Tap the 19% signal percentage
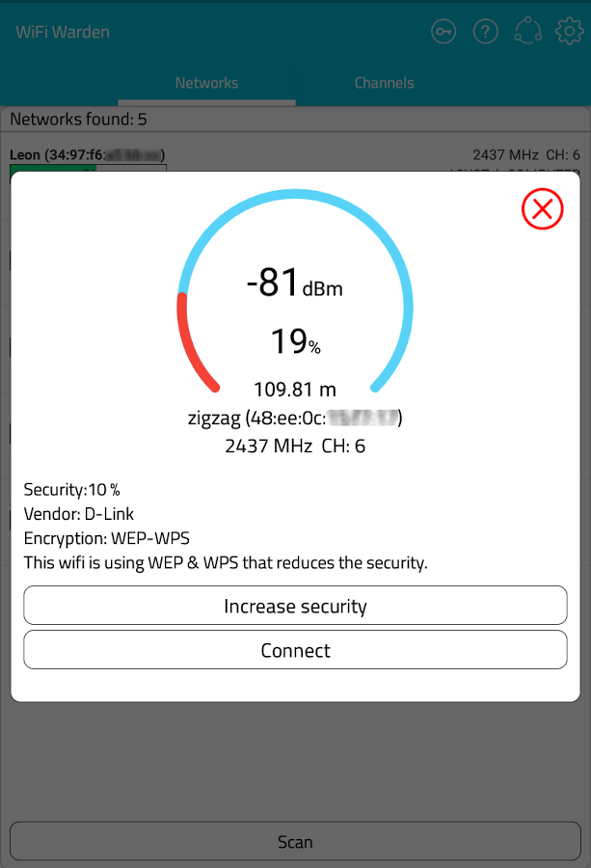This screenshot has height=868, width=591. (295, 341)
